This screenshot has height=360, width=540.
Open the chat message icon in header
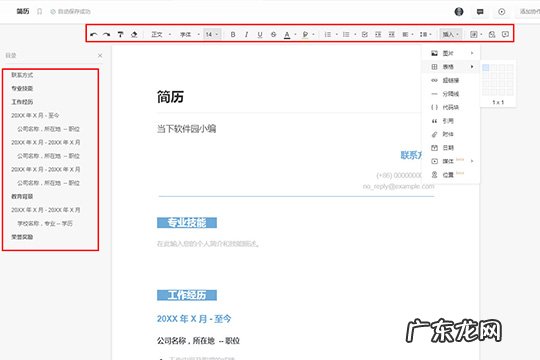coord(480,12)
